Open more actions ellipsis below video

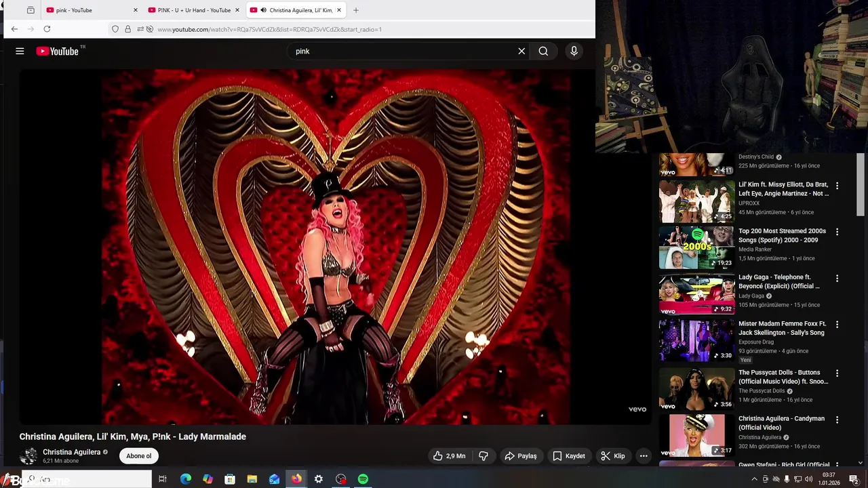(644, 456)
